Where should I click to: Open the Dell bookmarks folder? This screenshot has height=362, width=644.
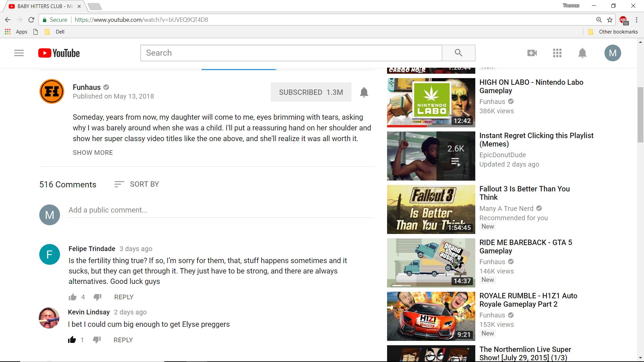tap(56, 32)
